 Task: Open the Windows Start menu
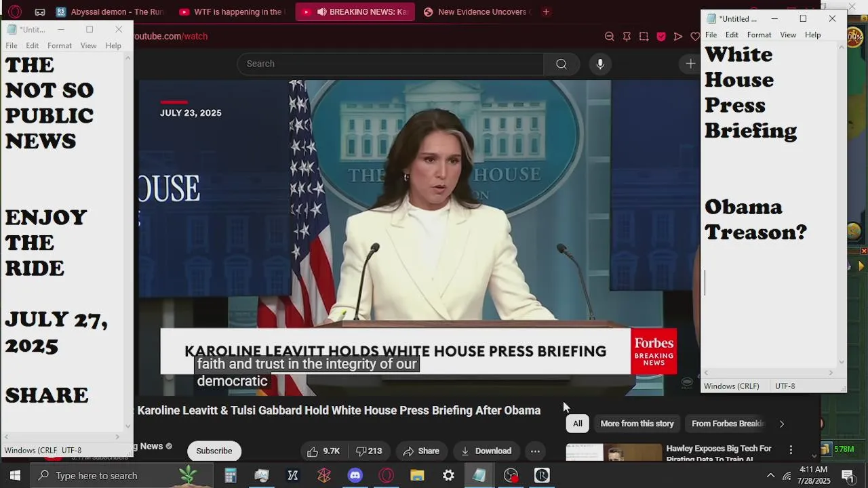(x=15, y=475)
